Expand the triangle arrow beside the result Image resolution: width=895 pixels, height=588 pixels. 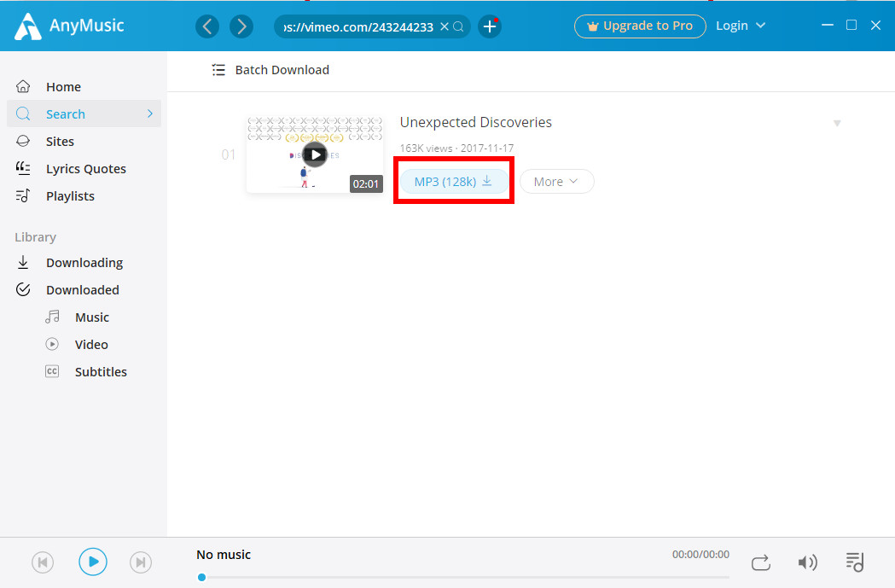click(837, 123)
